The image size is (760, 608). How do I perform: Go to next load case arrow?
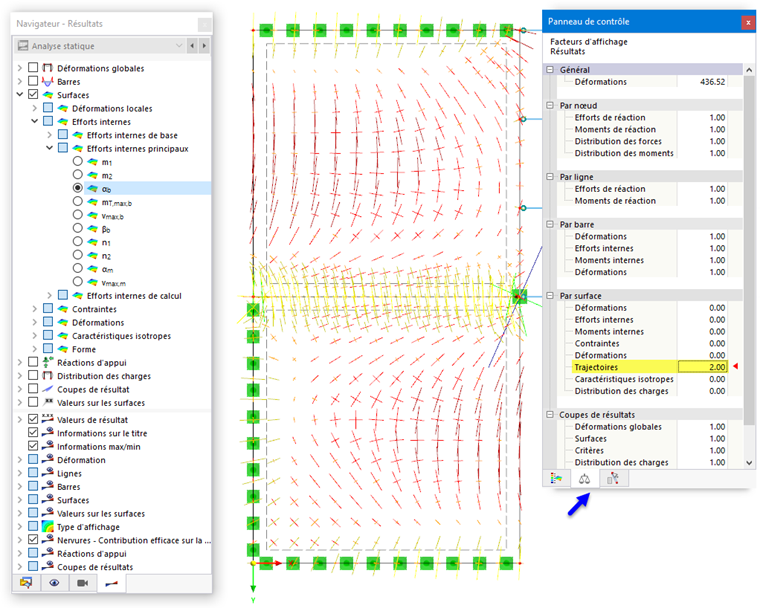pos(204,46)
